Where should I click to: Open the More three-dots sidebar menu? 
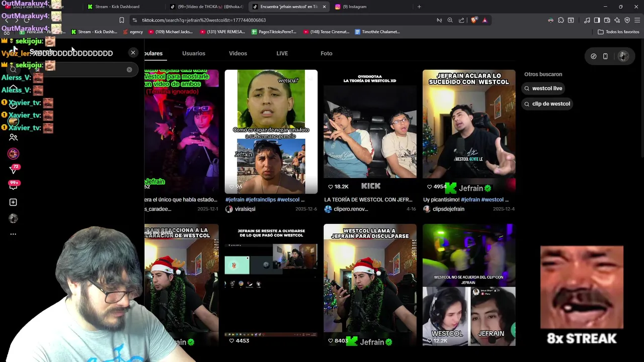13,234
